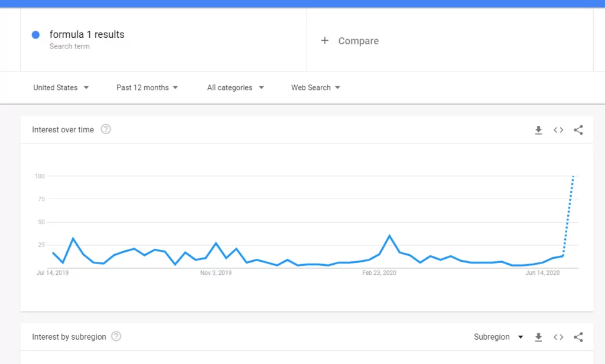Click the Compare button
The width and height of the screenshot is (605, 364).
(x=358, y=41)
